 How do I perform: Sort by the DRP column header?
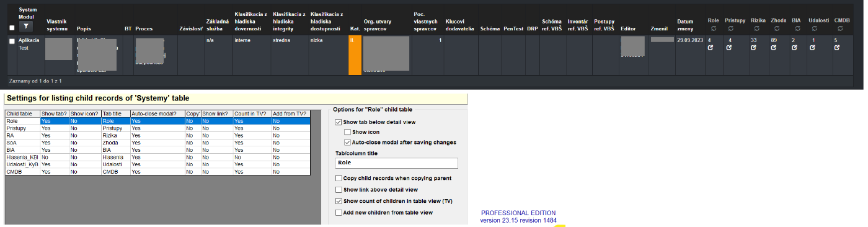click(533, 29)
